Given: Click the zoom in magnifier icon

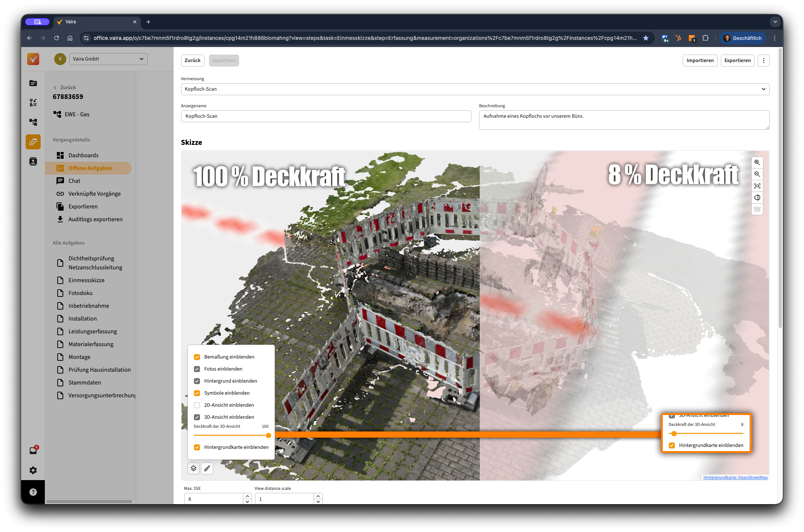Looking at the screenshot, I should pyautogui.click(x=757, y=163).
